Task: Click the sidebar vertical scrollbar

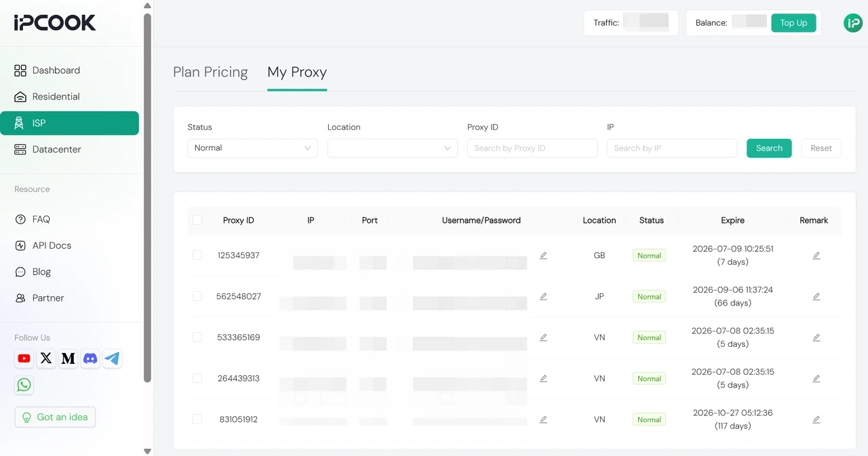Action: pos(147,196)
